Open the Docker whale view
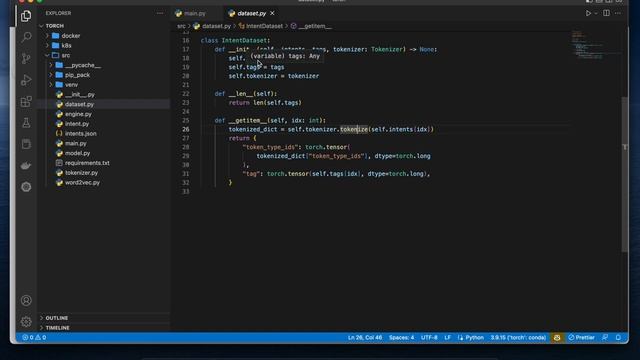Image resolution: width=640 pixels, height=360 pixels. click(26, 165)
